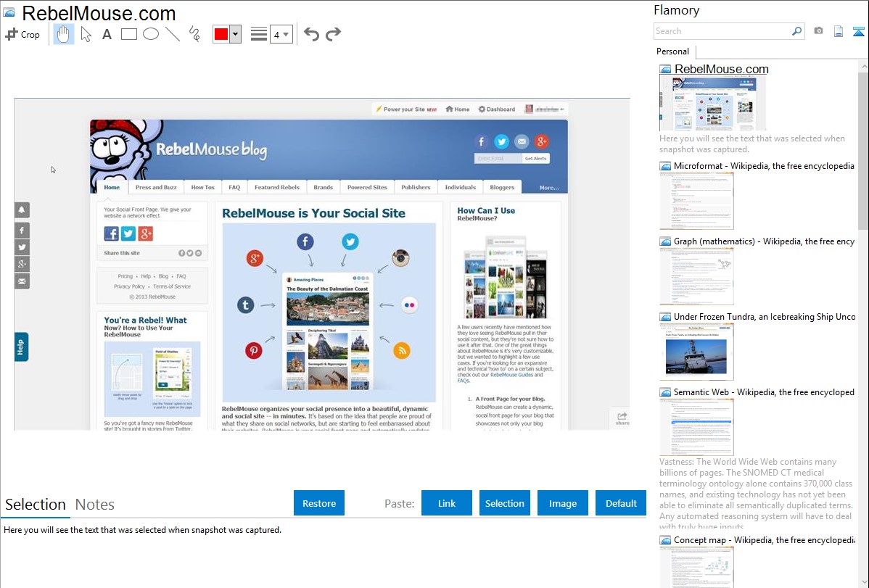This screenshot has height=588, width=869.
Task: Click the share arrow icon at page corner
Action: (622, 418)
